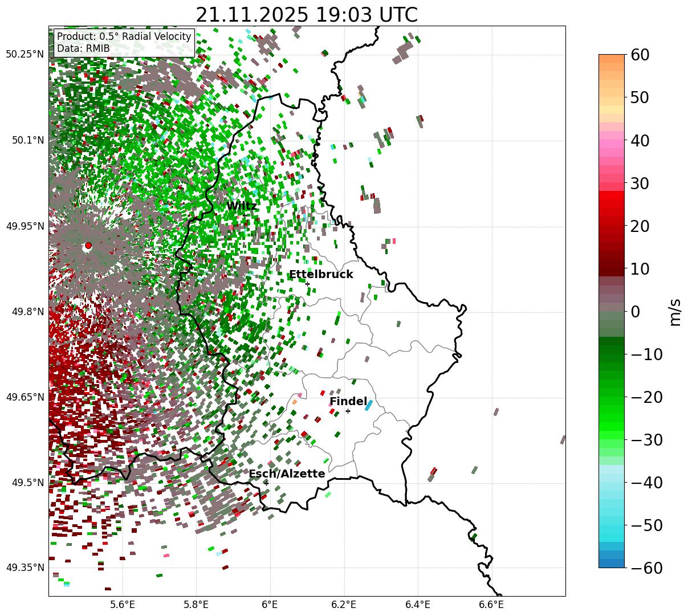This screenshot has width=688, height=616.
Task: Click the Esch/Alzette location cross marker
Action: tap(266, 483)
